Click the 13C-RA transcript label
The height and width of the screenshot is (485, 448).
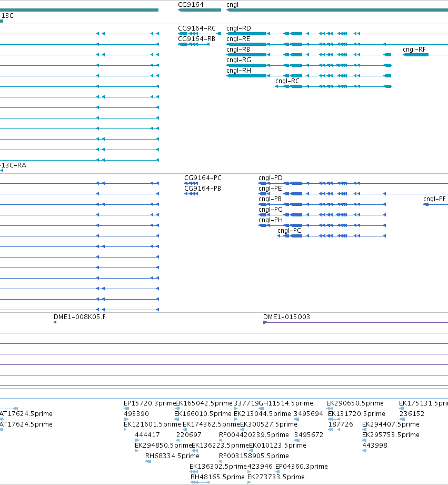(13, 165)
